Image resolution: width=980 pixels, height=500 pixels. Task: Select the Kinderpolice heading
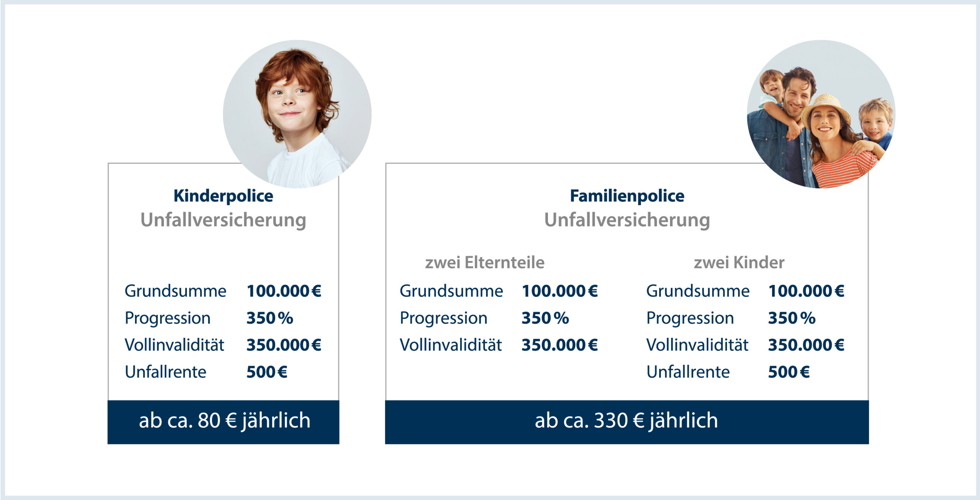223,196
